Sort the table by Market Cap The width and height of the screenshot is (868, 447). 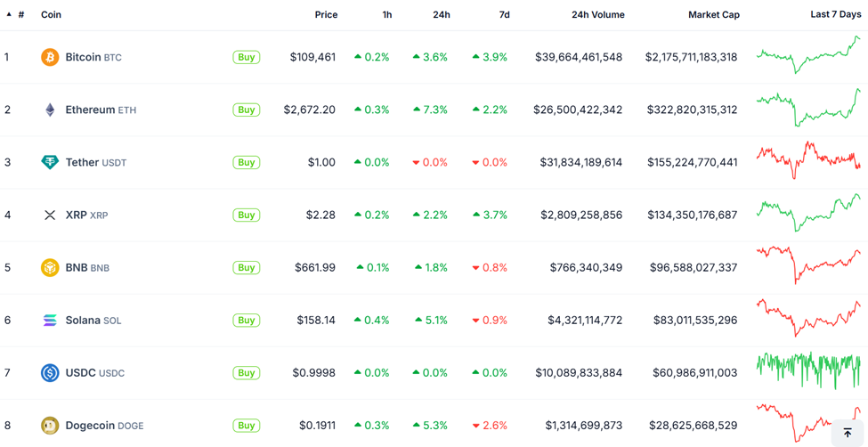[x=713, y=15]
